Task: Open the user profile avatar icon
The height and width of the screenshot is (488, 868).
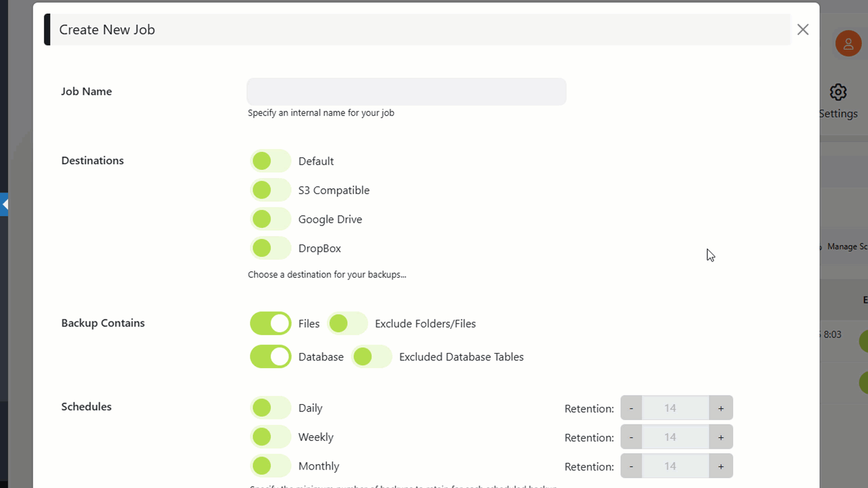Action: (x=848, y=43)
